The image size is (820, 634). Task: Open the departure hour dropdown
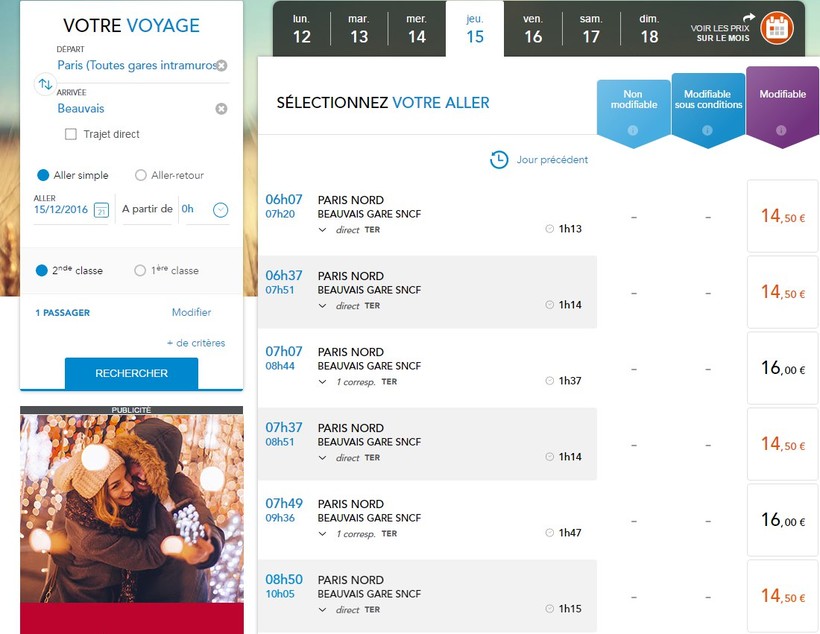(221, 210)
